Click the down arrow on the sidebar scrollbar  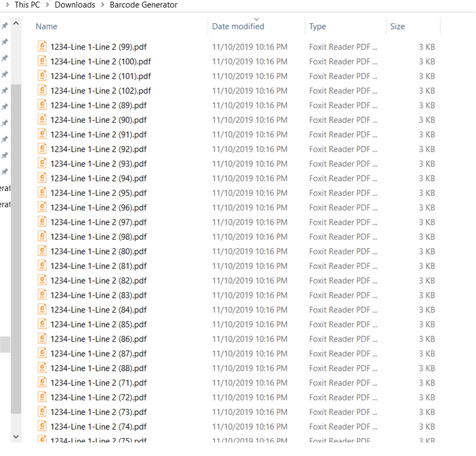(x=16, y=436)
